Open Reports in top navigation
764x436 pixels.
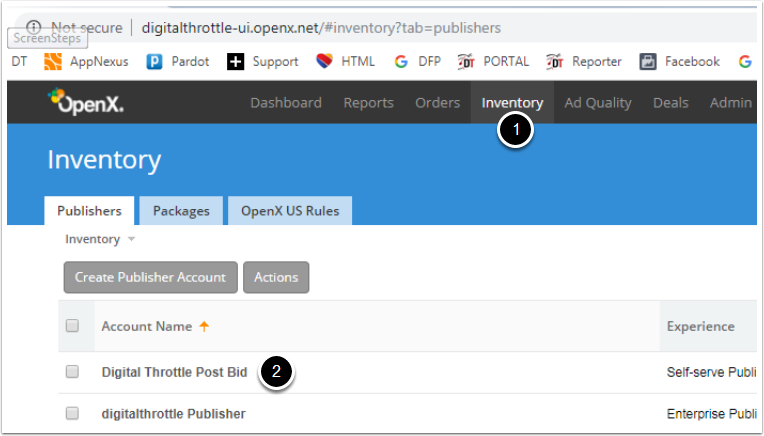click(x=368, y=103)
